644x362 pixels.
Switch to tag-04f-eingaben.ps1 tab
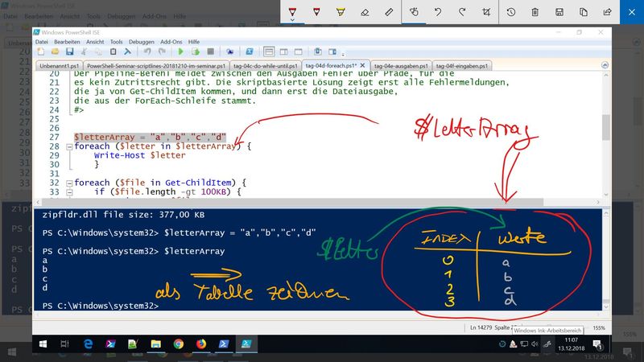(462, 66)
